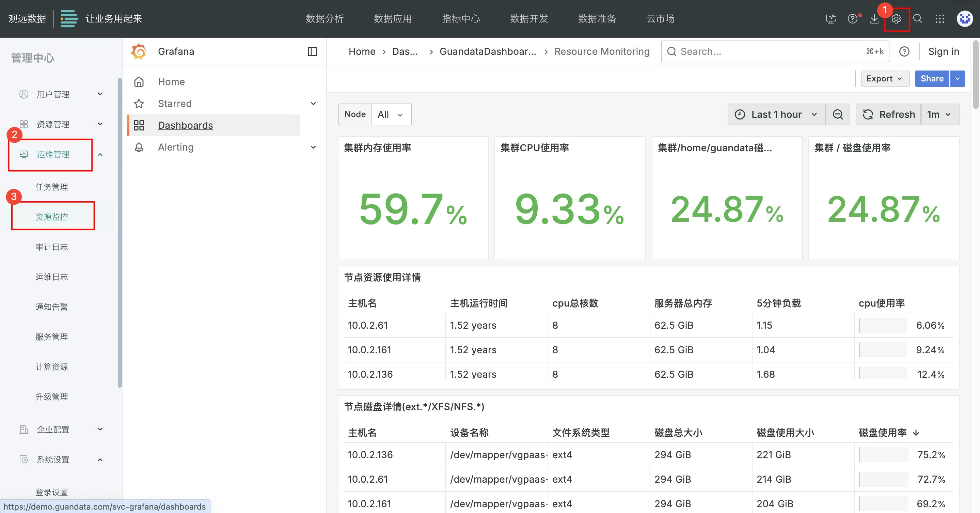Open the download icon in header

[x=874, y=19]
